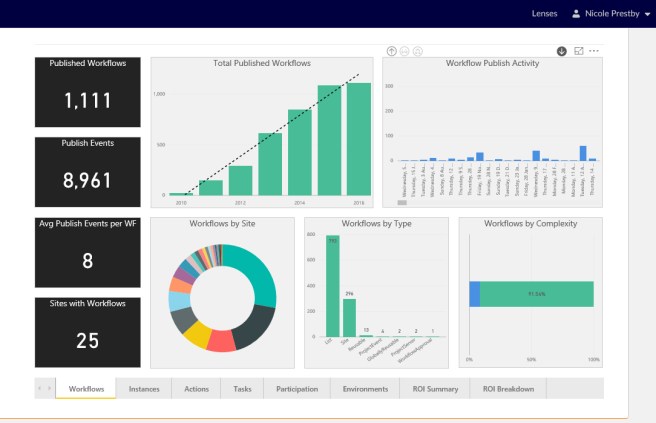Switch to the ROI Summary tab
The width and height of the screenshot is (656, 423).
pos(434,388)
